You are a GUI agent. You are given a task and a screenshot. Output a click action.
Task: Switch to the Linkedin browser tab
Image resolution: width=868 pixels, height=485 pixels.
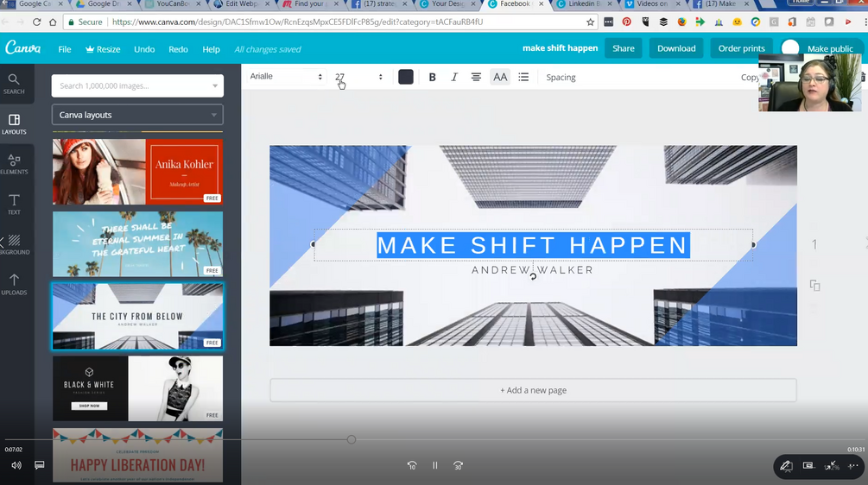point(586,3)
